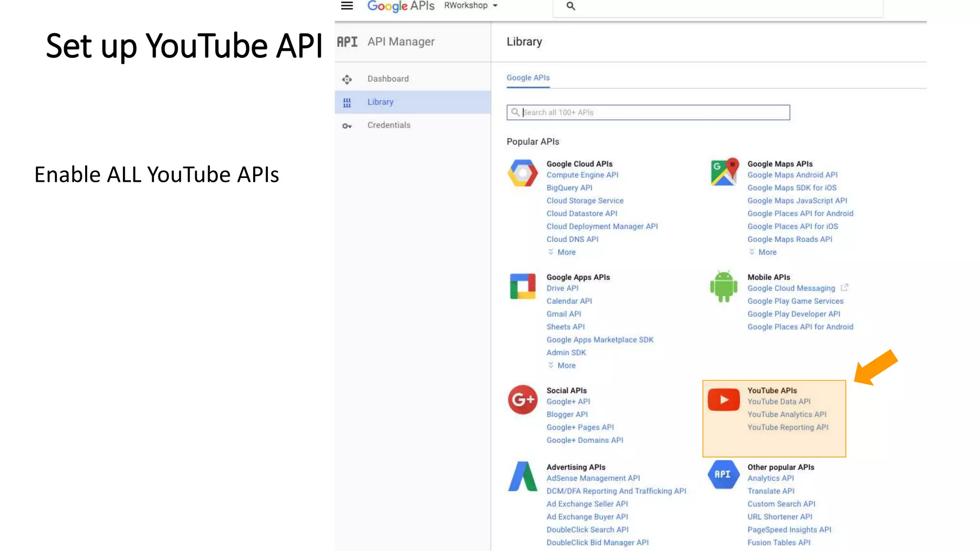Expand More under Google Cloud APIs
The height and width of the screenshot is (551, 980).
[562, 252]
